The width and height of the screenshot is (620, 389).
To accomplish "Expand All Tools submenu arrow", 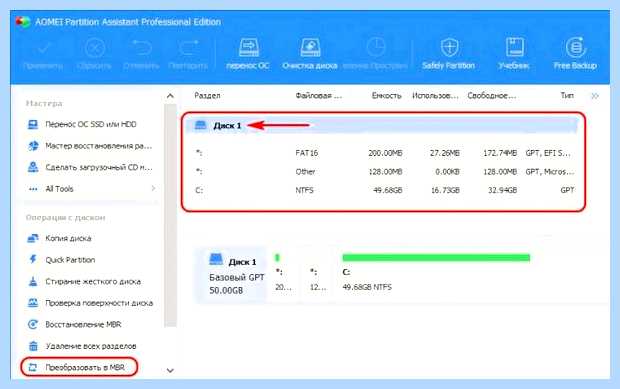I will point(153,189).
